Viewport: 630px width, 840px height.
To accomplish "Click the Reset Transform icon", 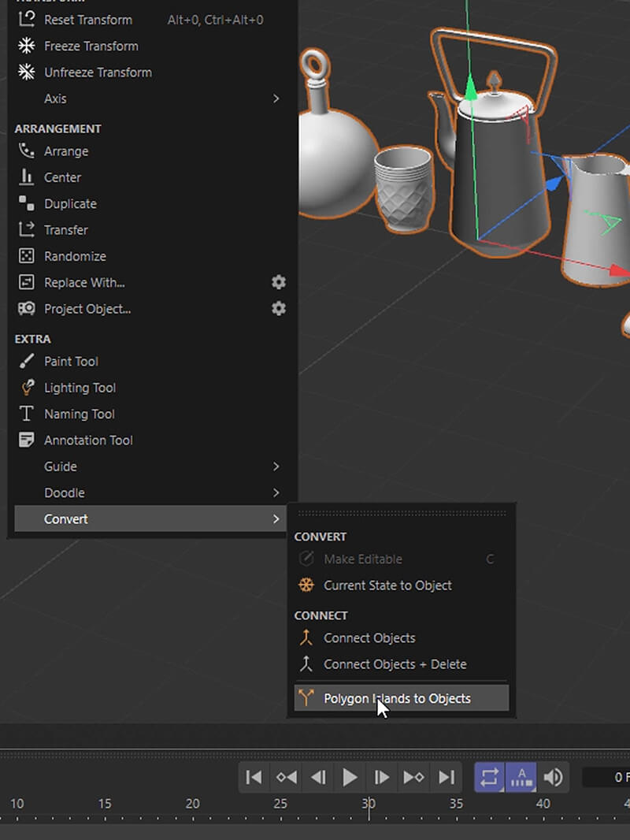I will [x=27, y=20].
